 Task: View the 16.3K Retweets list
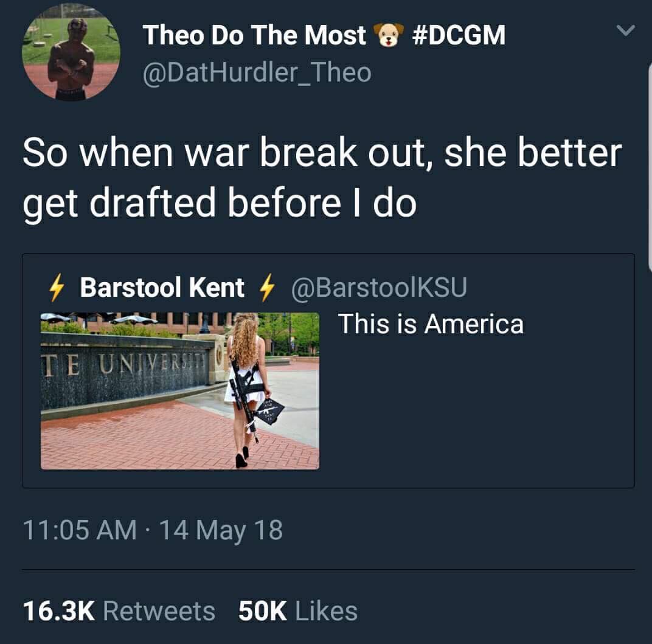pos(119,611)
